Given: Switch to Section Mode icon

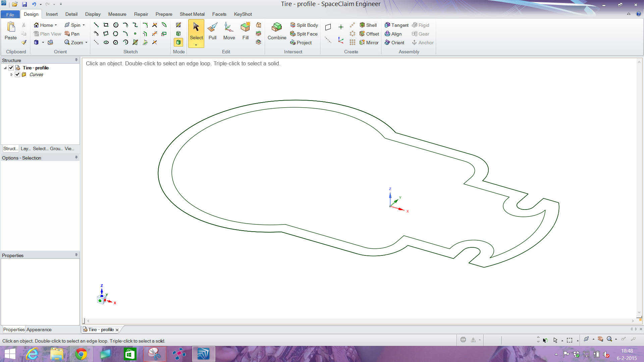Looking at the screenshot, I should click(178, 34).
